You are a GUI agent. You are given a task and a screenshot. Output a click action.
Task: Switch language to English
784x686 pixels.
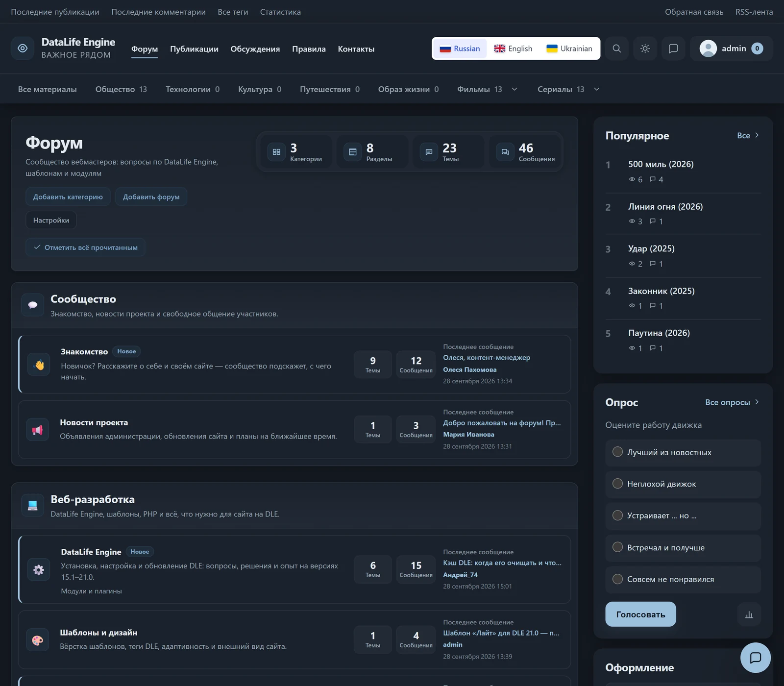[513, 49]
